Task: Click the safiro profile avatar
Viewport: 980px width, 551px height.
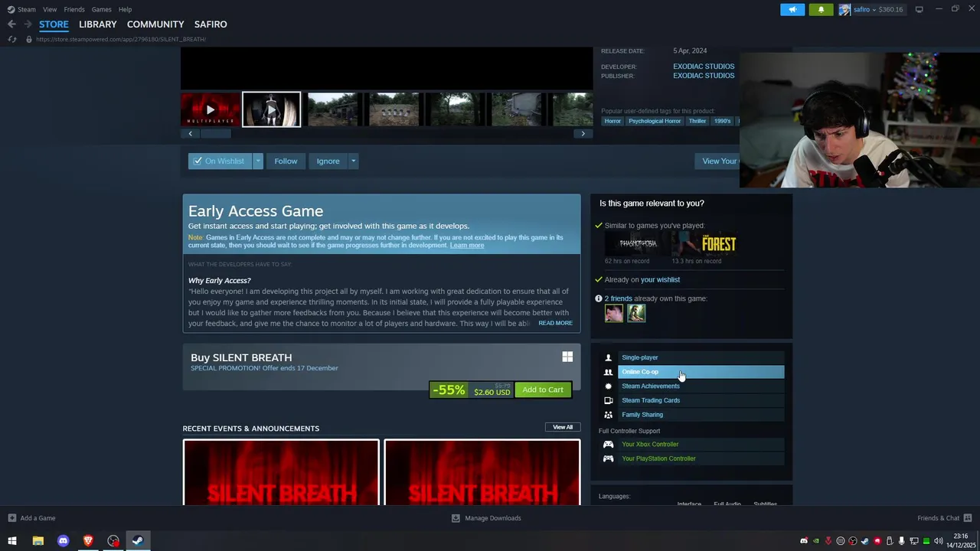Action: (x=844, y=9)
